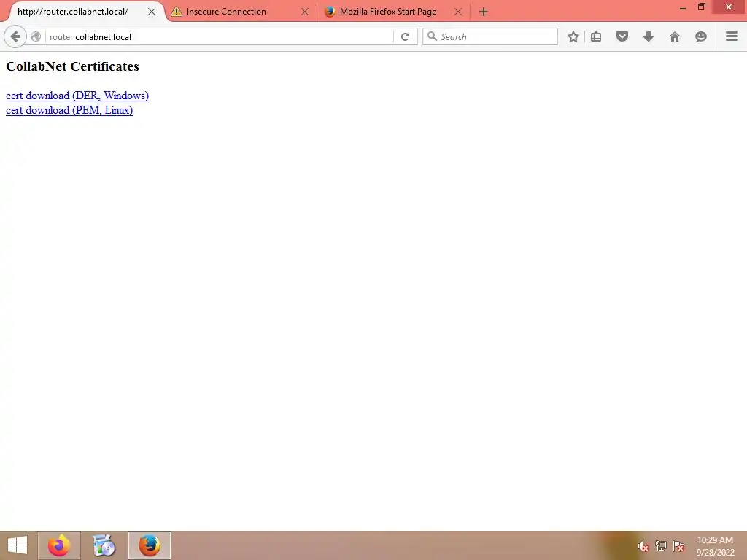Download the DER Windows certificate
Viewport: 747px width, 560px height.
tap(77, 96)
